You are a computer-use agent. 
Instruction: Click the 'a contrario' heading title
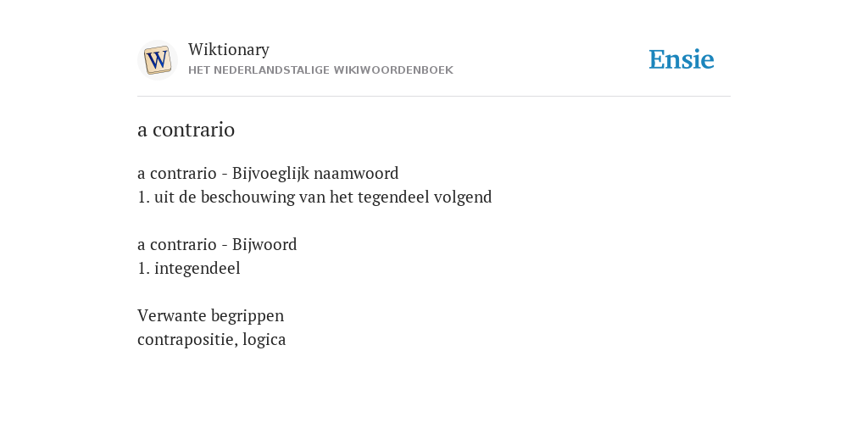coord(186,130)
